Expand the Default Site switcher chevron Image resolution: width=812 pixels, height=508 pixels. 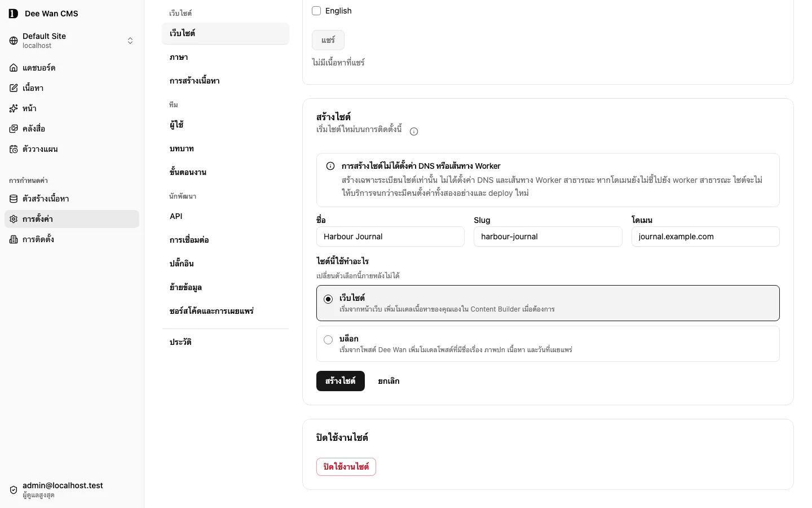(130, 41)
